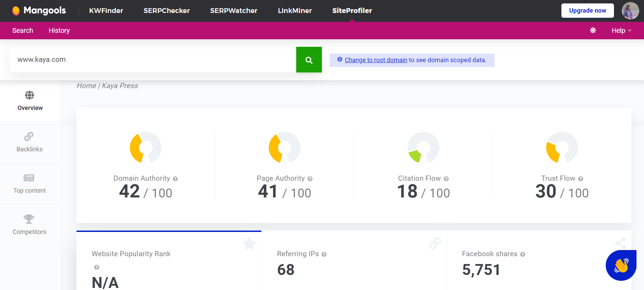Click the Page Authority donut chart
This screenshot has height=290, width=644.
[285, 148]
